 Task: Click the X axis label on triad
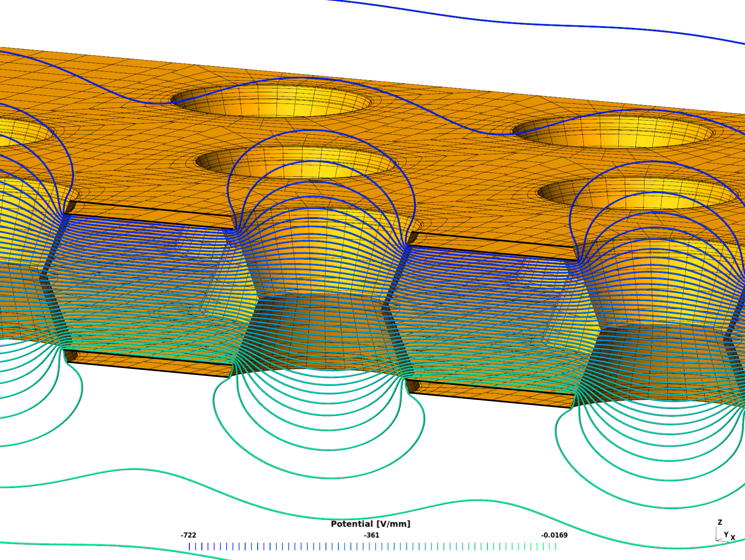pos(733,538)
